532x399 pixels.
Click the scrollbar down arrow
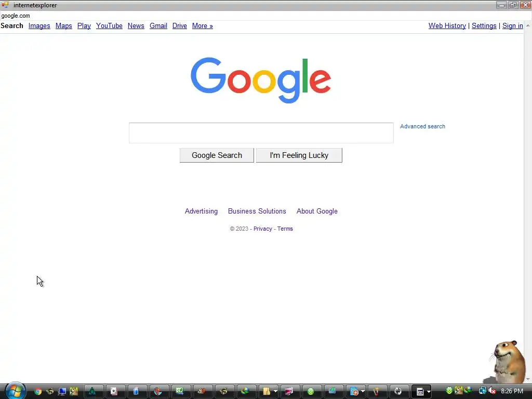pyautogui.click(x=528, y=379)
